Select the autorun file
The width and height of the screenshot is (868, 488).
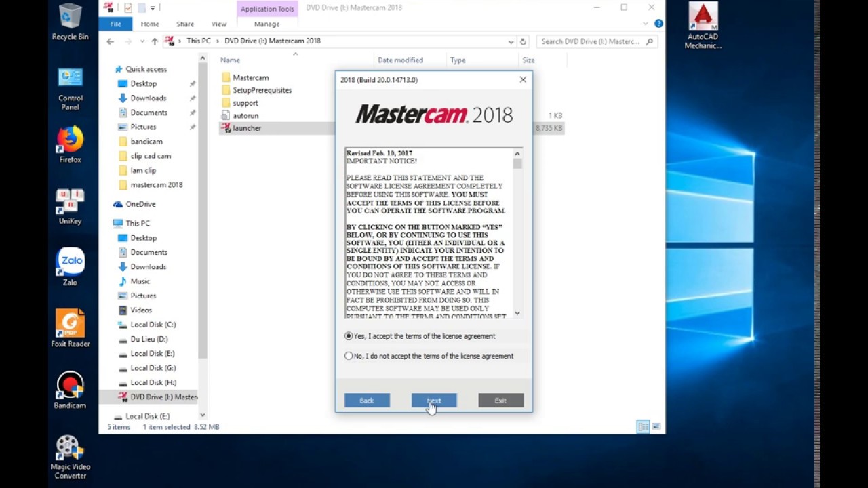click(x=239, y=116)
